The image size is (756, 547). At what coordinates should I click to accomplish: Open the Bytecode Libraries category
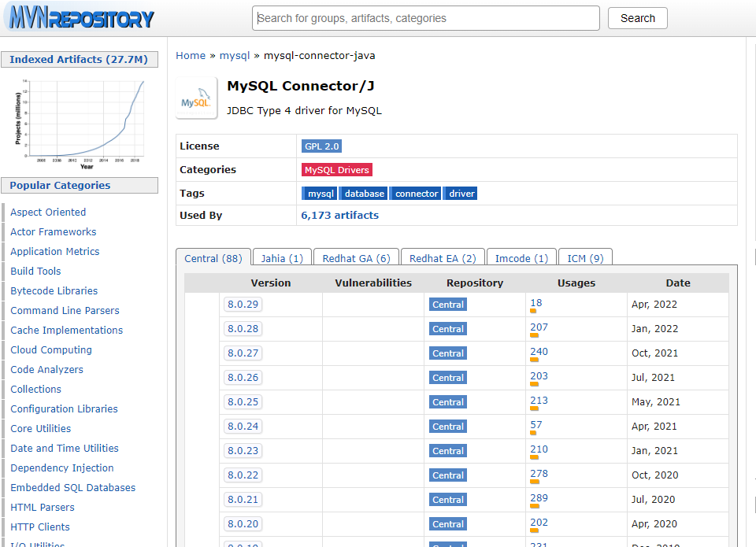(54, 291)
